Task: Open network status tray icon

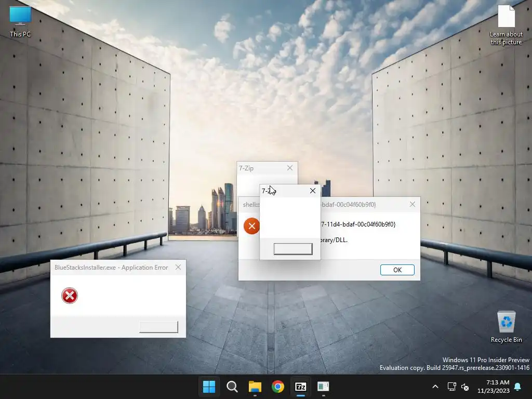Action: pyautogui.click(x=451, y=387)
